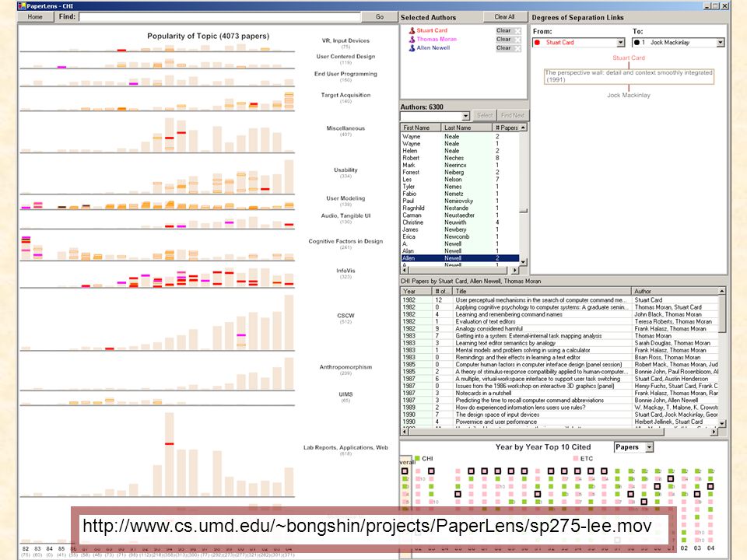747x560 pixels.
Task: Click the Target Acquisition topic label
Action: (x=345, y=95)
